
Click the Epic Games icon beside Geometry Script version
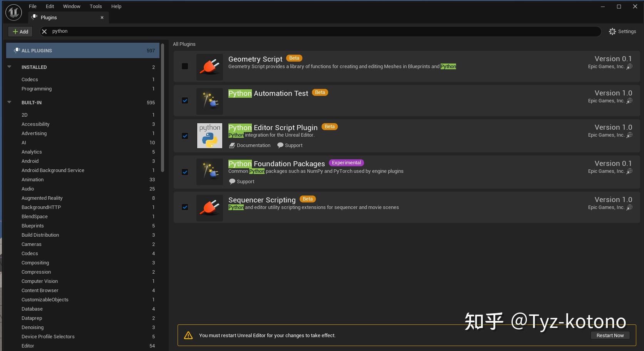pos(629,66)
